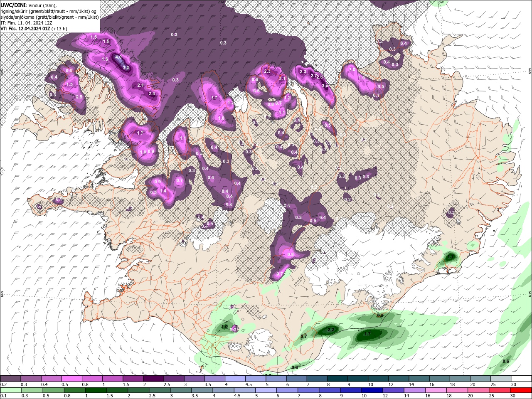Click the 20W longitude label at the top

click(x=222, y=2)
